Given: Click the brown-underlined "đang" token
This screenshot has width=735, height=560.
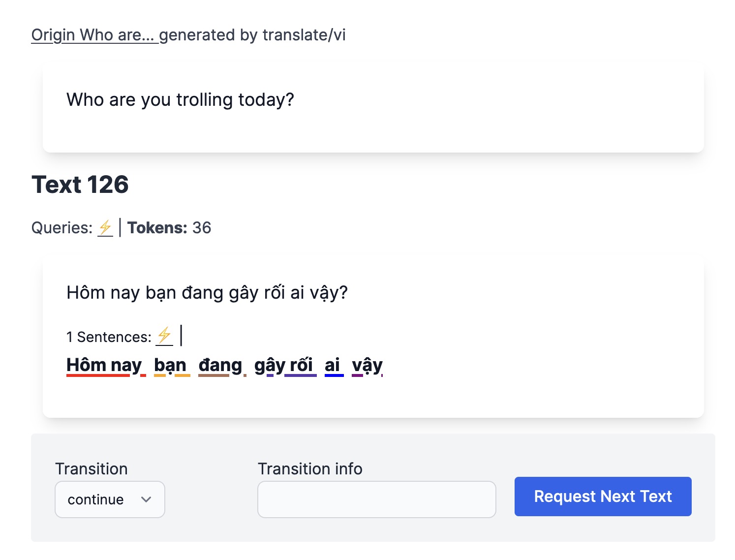Looking at the screenshot, I should [x=220, y=366].
